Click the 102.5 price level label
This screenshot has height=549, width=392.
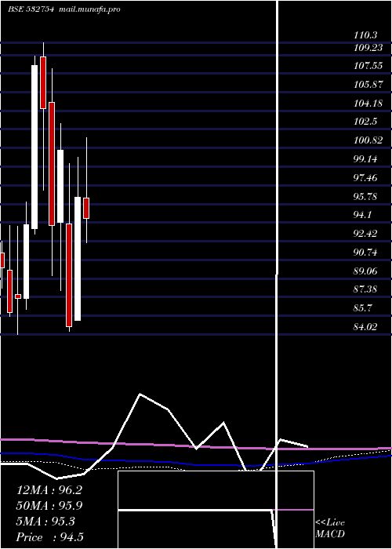pos(365,122)
